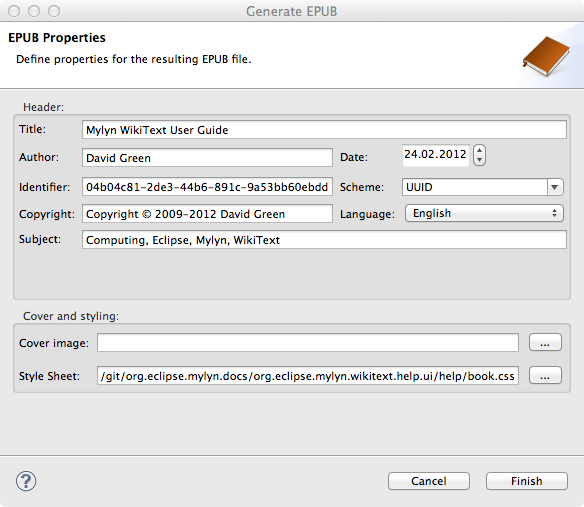Click the 'Cover image:' field label
This screenshot has height=507, width=584.
(54, 343)
